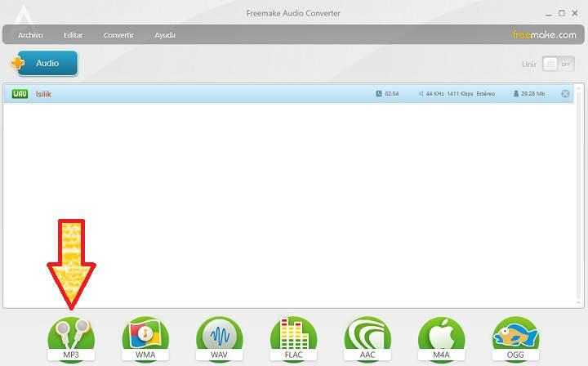The width and height of the screenshot is (588, 366).
Task: Open the Ayuda help menu
Action: [x=165, y=35]
